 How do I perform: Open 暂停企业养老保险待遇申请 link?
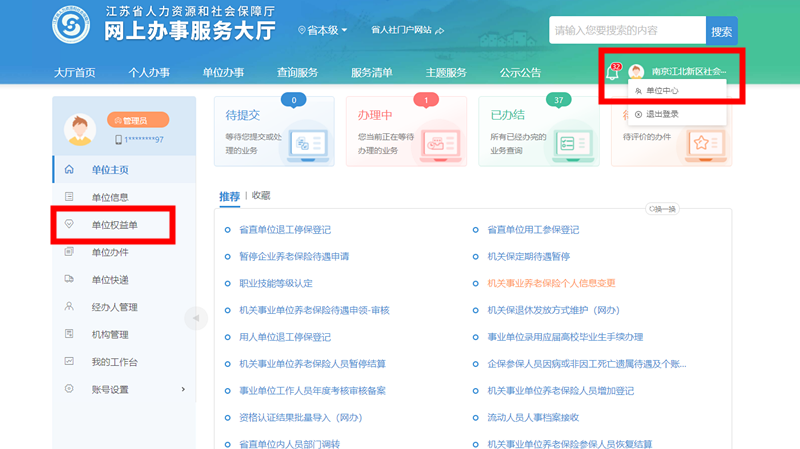coord(294,256)
